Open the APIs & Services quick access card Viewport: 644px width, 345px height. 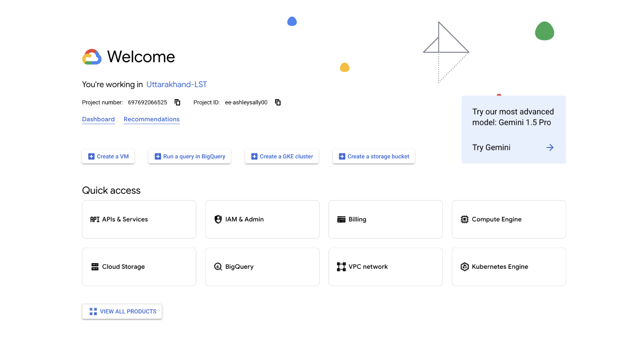(x=139, y=219)
